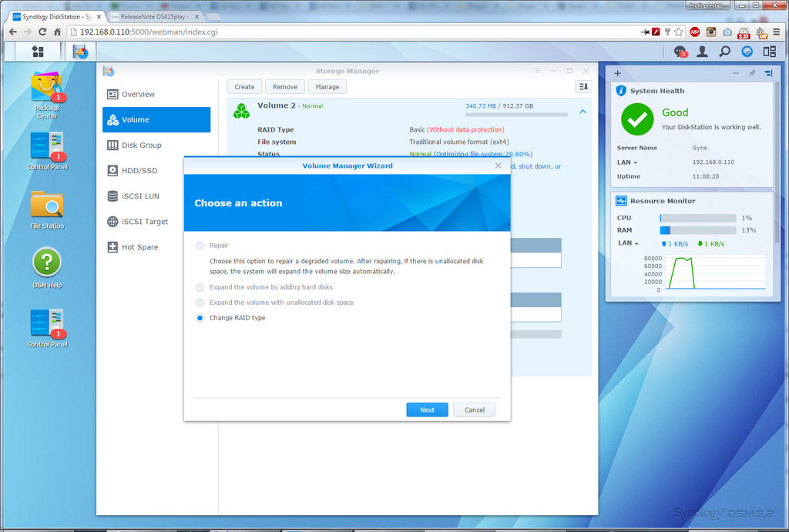Click the System Health info icon

click(621, 91)
